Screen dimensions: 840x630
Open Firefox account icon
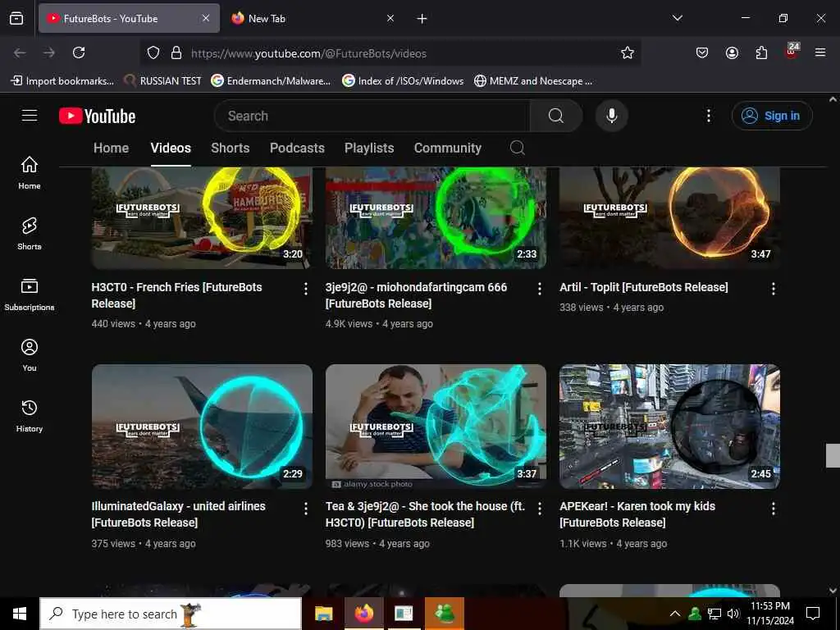coord(732,52)
